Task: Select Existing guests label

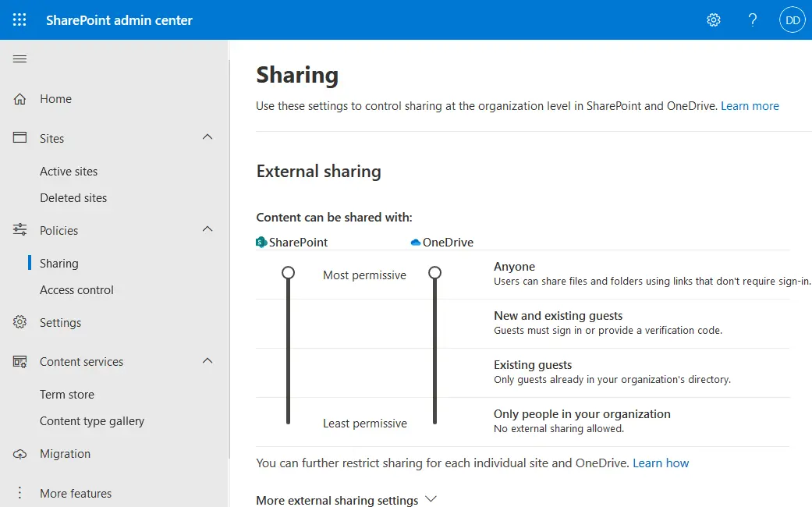Action: tap(533, 365)
